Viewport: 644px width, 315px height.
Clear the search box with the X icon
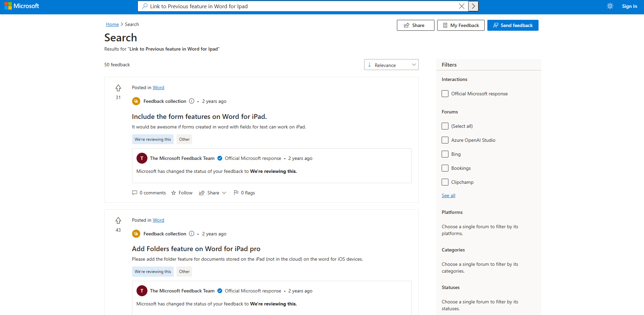[x=461, y=6]
